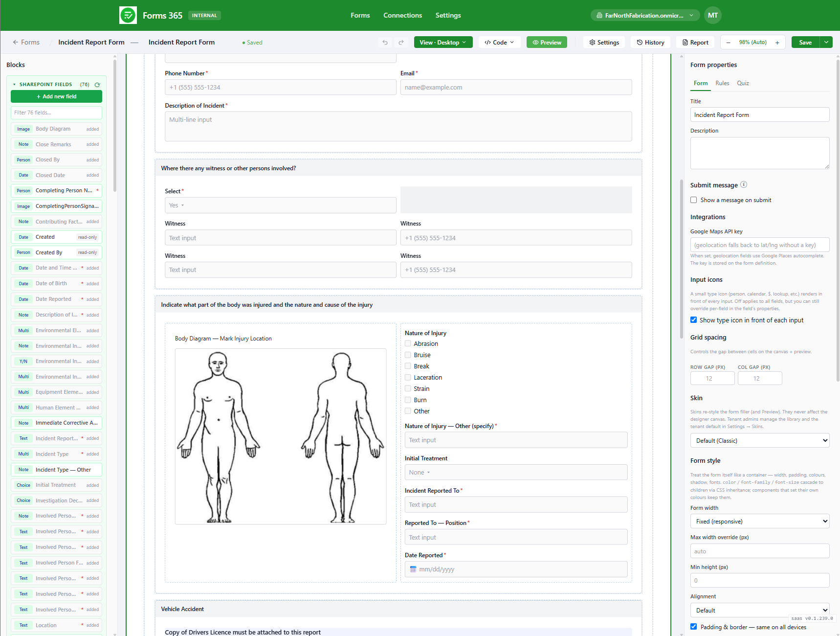Click the body diagram image
Image resolution: width=840 pixels, height=636 pixels.
281,436
